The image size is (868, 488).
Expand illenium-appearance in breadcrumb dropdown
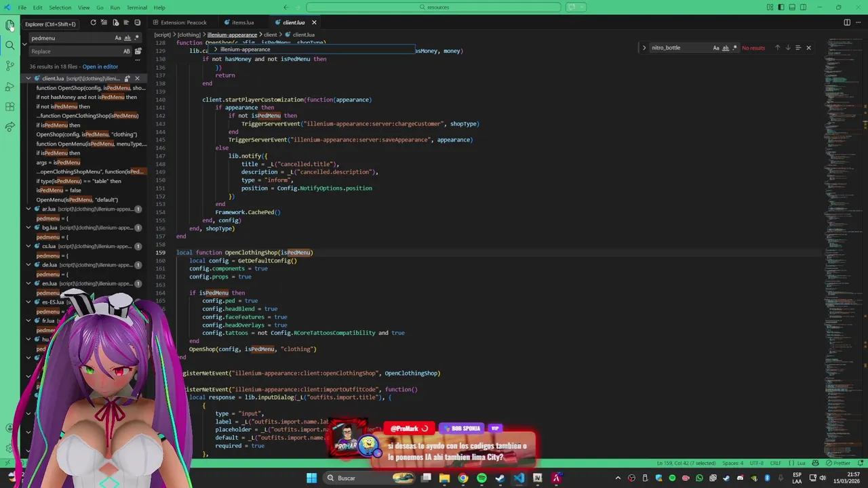point(216,49)
